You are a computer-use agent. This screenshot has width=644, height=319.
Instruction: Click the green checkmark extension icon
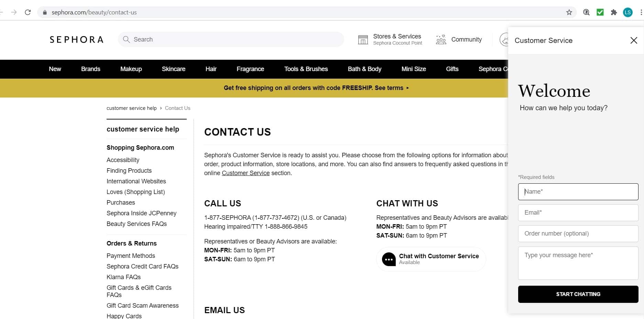600,12
